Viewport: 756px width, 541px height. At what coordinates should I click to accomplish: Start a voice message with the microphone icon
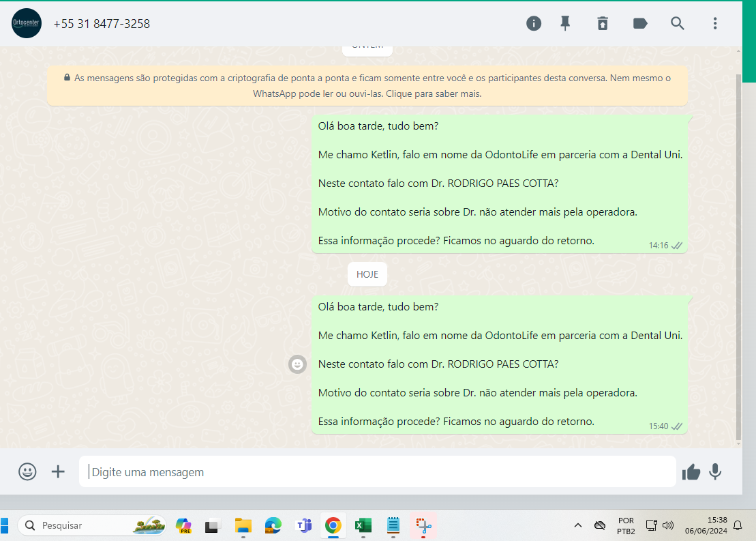click(x=715, y=471)
